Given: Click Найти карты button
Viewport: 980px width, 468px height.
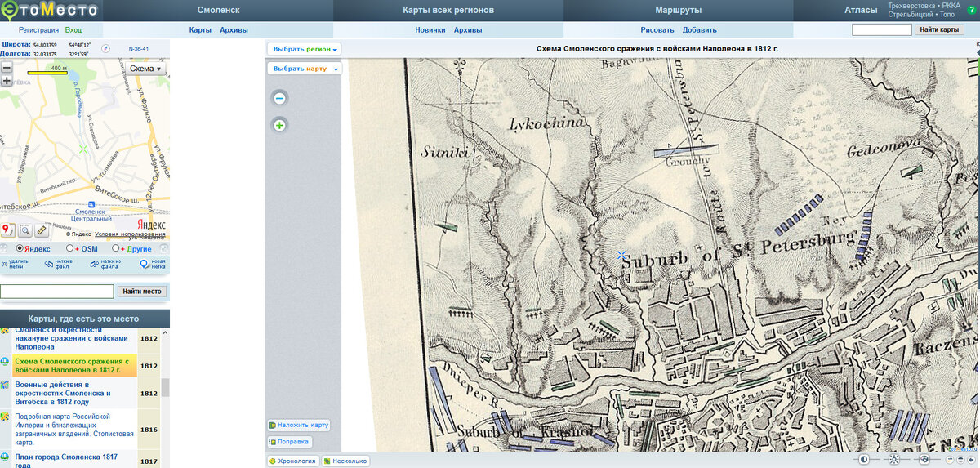Looking at the screenshot, I should click(939, 29).
